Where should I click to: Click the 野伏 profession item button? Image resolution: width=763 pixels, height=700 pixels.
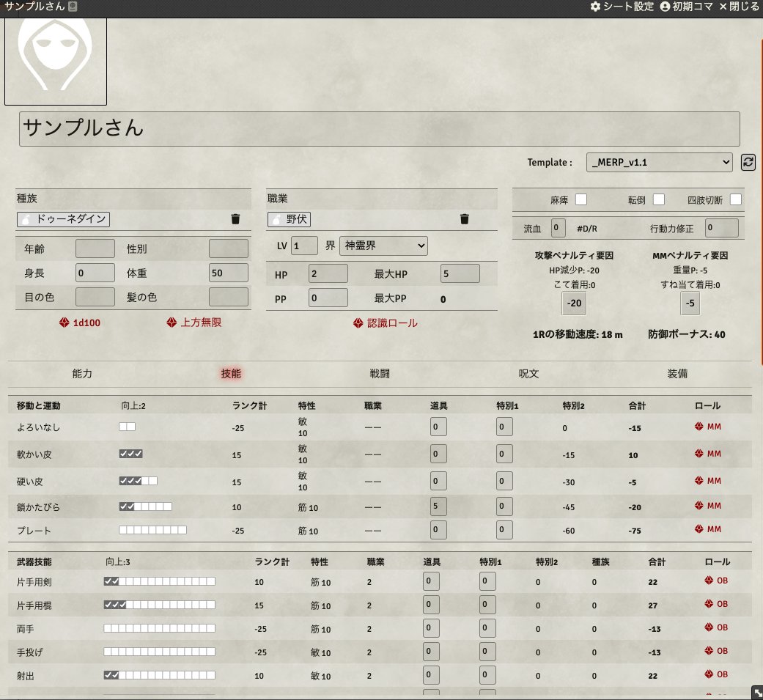(x=289, y=219)
